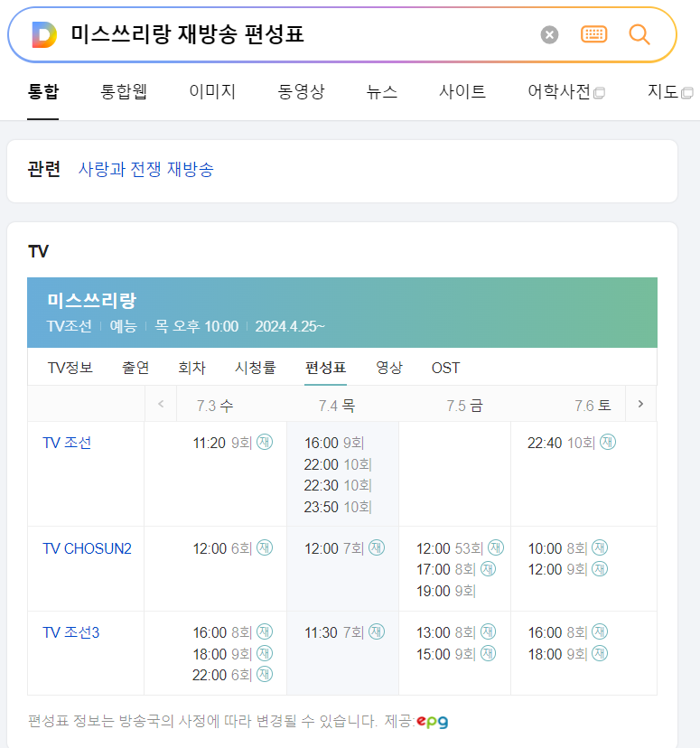This screenshot has width=700, height=748.
Task: Open the virtual keyboard icon
Action: pyautogui.click(x=593, y=34)
